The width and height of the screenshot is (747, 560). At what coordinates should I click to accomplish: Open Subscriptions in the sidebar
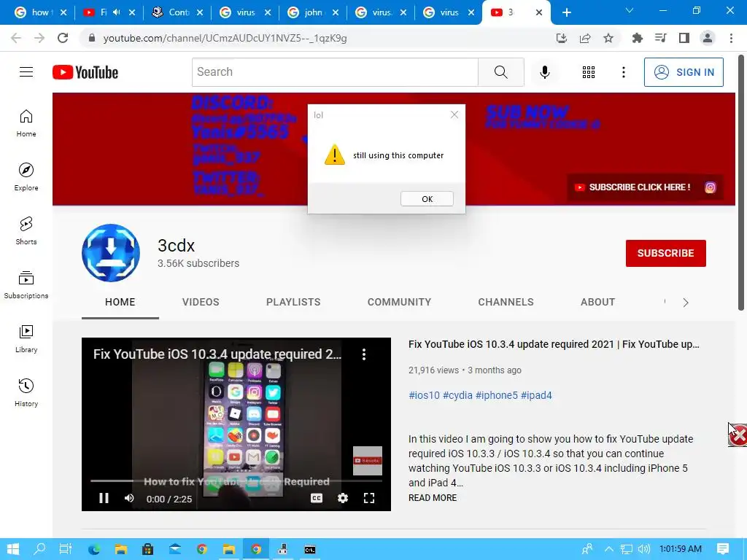point(26,285)
